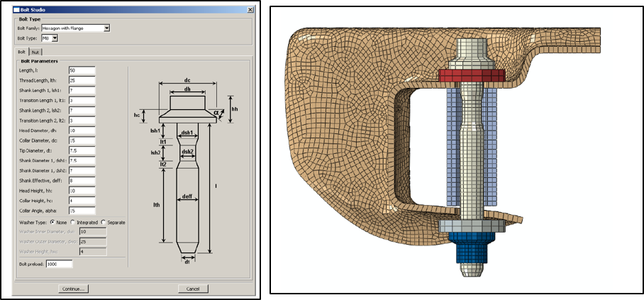Click the Collar Angle, alpha field
644x300 pixels.
82,211
